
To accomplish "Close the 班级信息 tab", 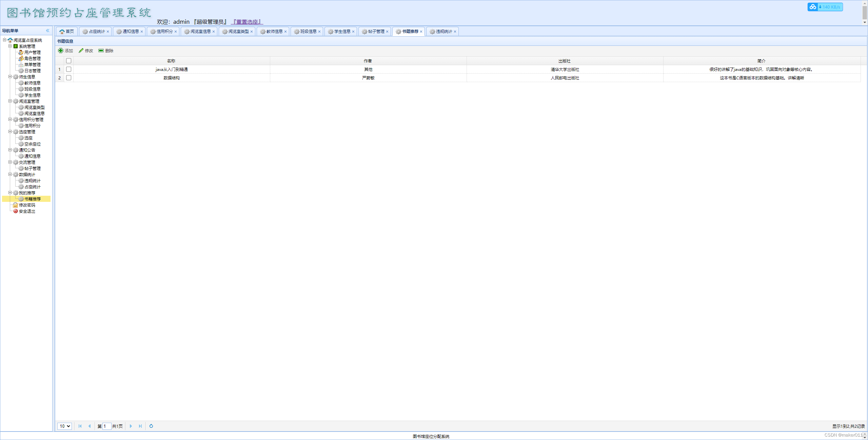I will pos(319,32).
